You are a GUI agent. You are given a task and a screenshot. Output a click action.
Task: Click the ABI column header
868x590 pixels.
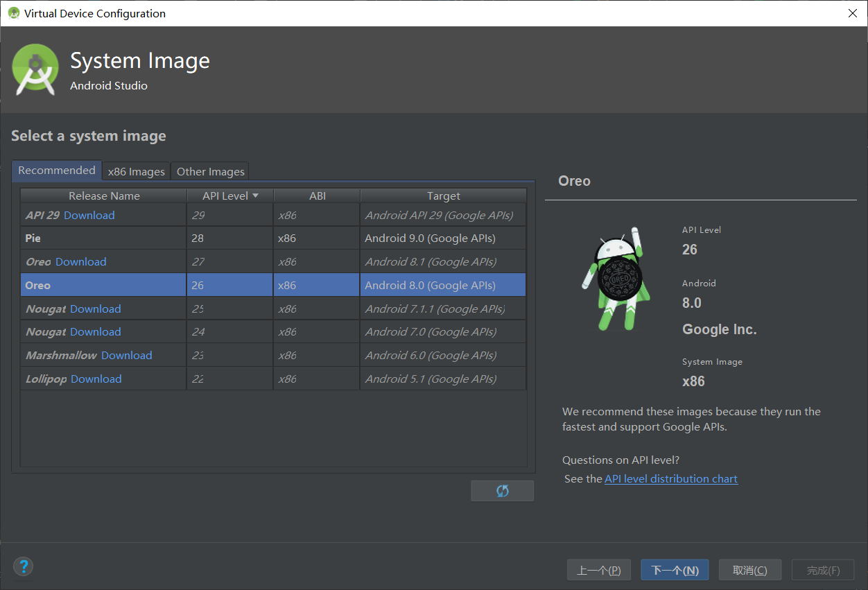[318, 196]
